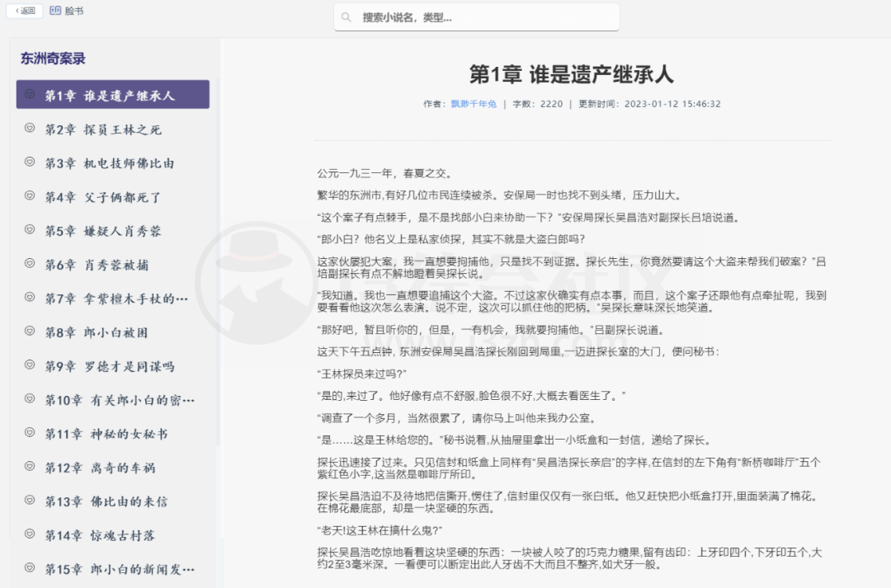The image size is (891, 588).
Task: Click paragraph starting 繁华的东洲市
Action: pyautogui.click(x=499, y=195)
